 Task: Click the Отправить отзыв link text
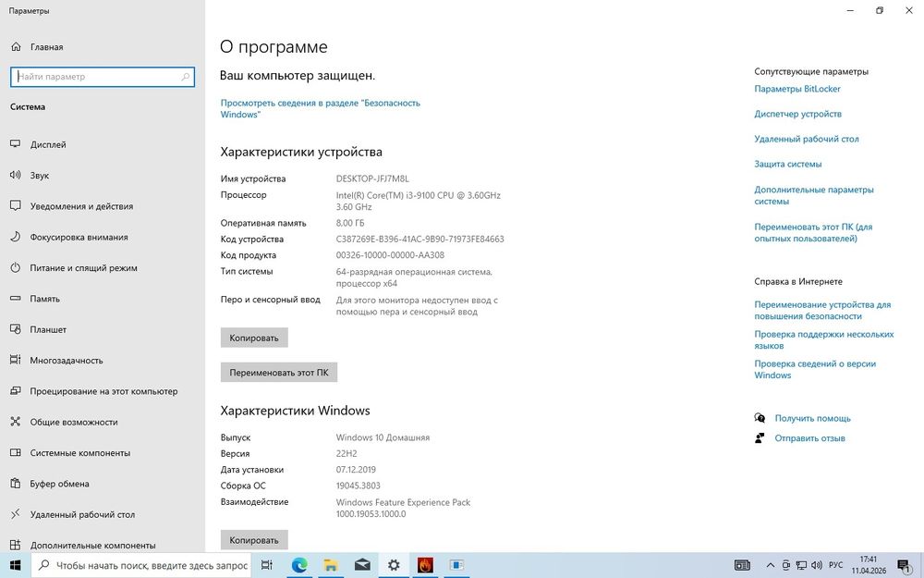point(809,438)
